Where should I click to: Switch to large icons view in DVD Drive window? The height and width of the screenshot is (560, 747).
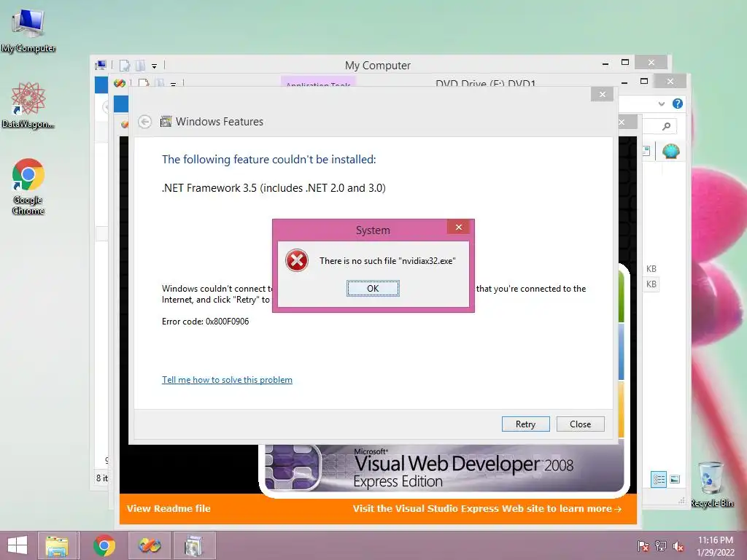pyautogui.click(x=675, y=479)
